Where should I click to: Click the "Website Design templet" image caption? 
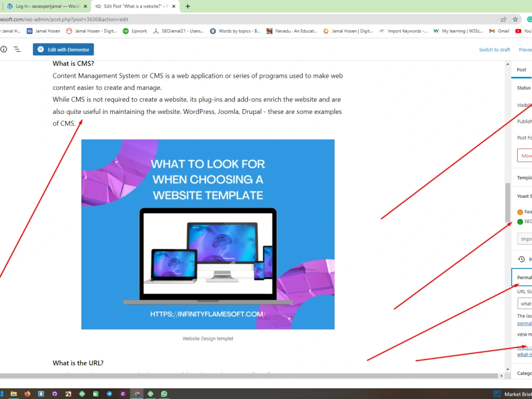tap(207, 338)
